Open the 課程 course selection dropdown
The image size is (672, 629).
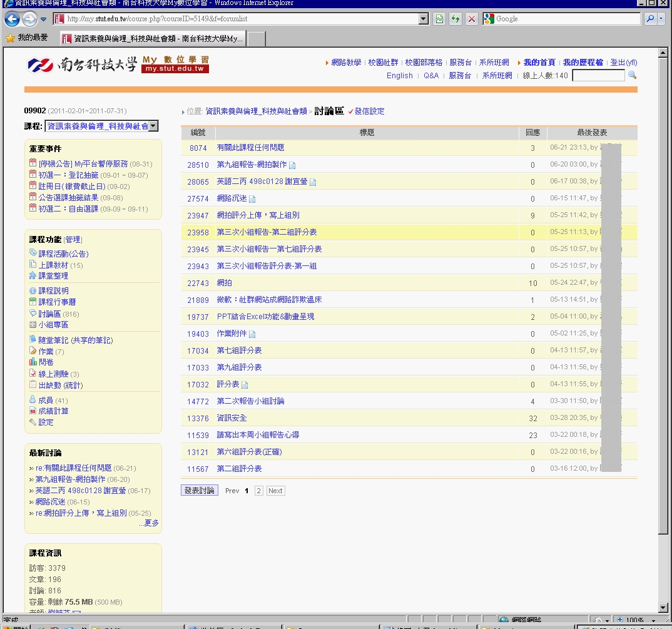(x=153, y=126)
